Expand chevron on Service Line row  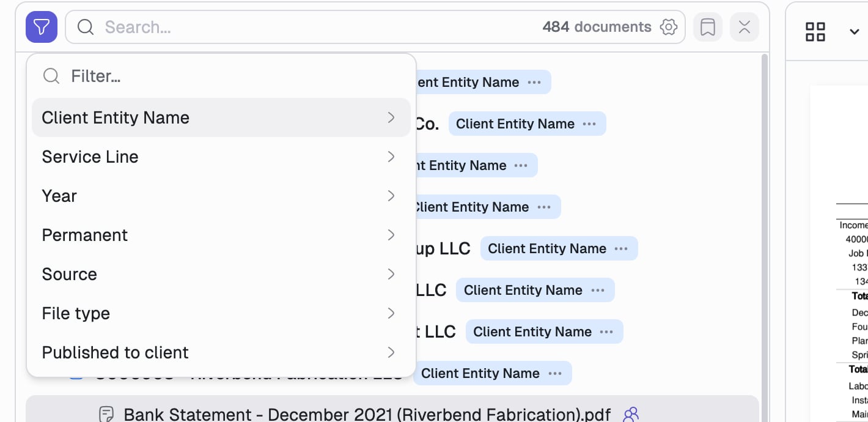coord(391,157)
